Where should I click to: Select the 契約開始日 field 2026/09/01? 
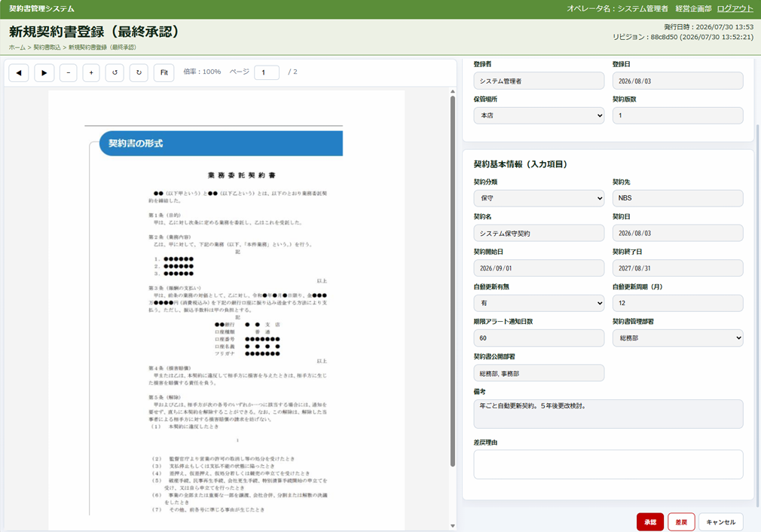(x=539, y=268)
